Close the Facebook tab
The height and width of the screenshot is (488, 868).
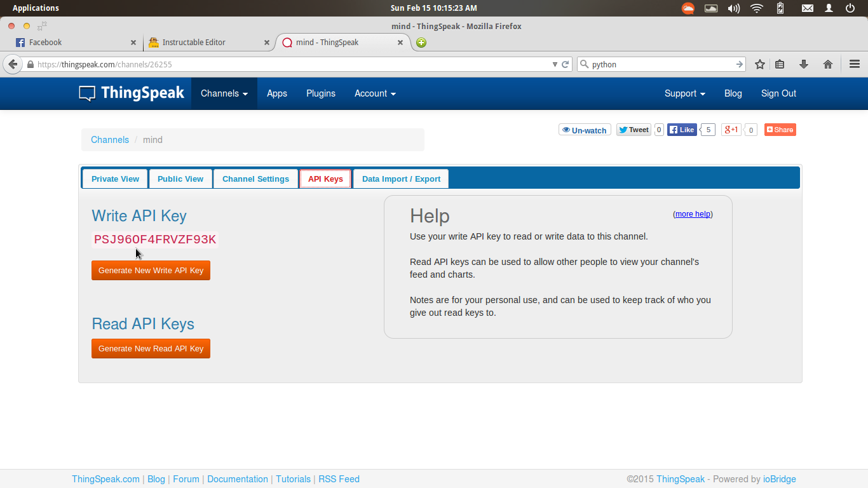133,43
